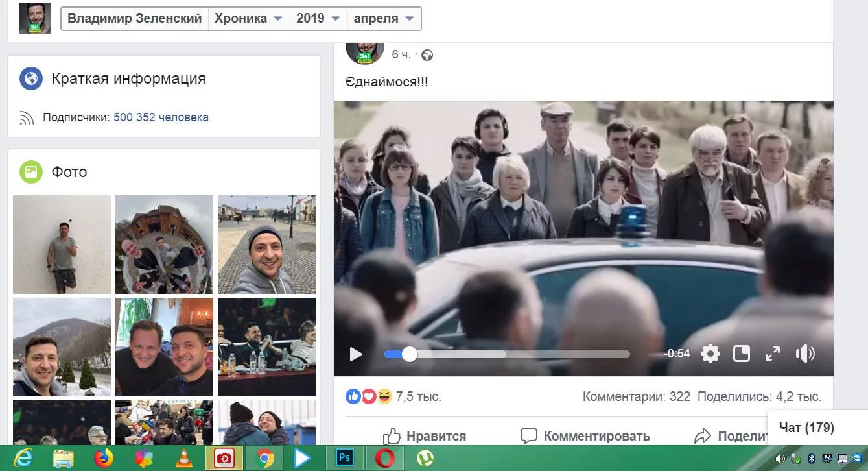Open the 500 352 человека subscribers link
This screenshot has height=471, width=868.
point(161,117)
